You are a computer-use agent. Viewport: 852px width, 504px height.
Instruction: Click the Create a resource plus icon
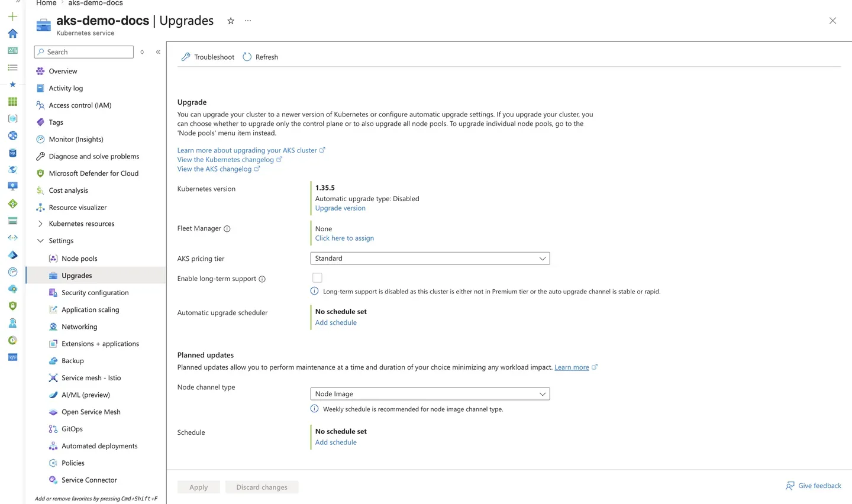[12, 16]
